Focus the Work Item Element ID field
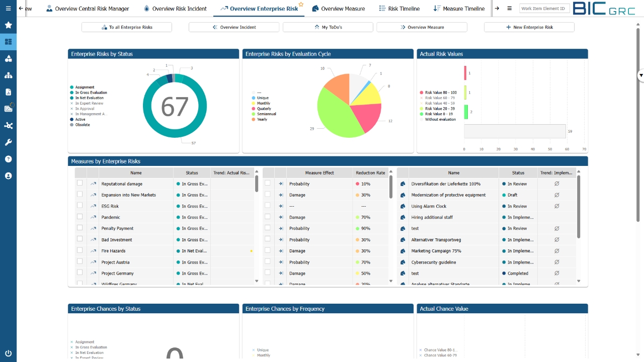The height and width of the screenshot is (362, 644). click(x=545, y=9)
